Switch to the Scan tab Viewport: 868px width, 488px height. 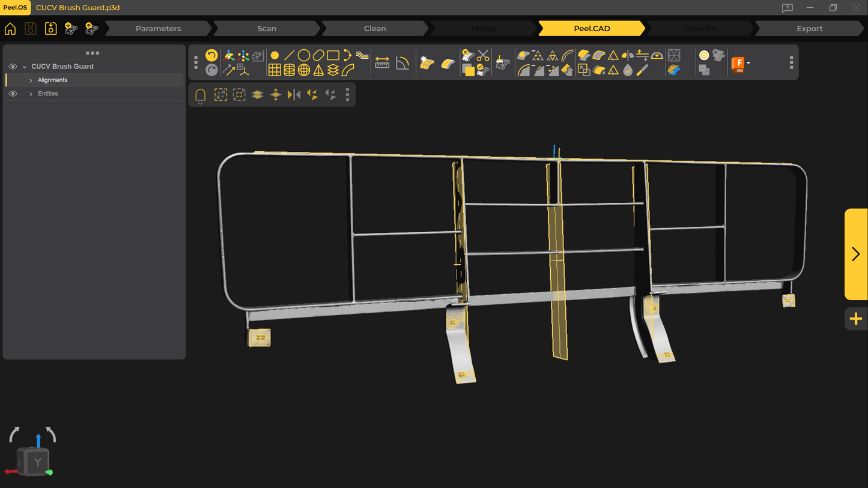267,29
